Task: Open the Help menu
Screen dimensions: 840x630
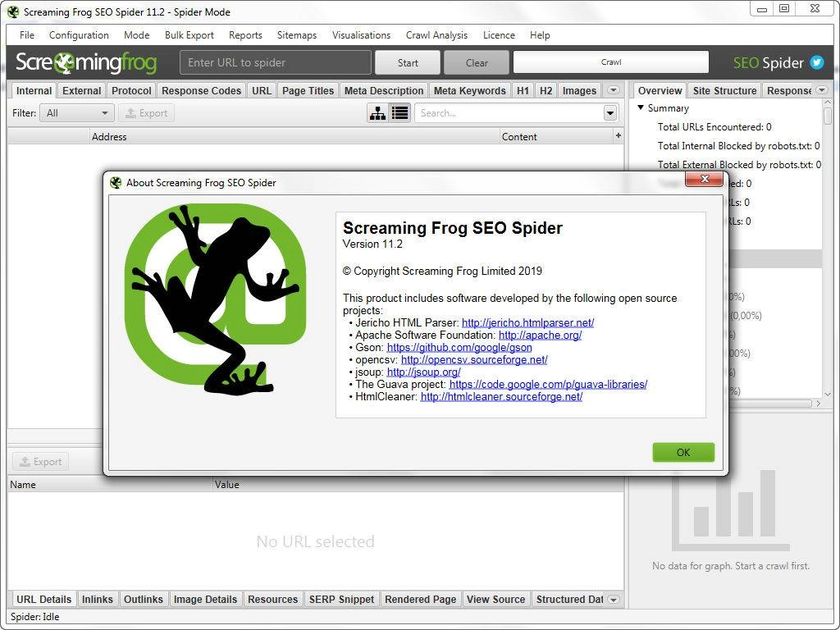Action: tap(540, 34)
